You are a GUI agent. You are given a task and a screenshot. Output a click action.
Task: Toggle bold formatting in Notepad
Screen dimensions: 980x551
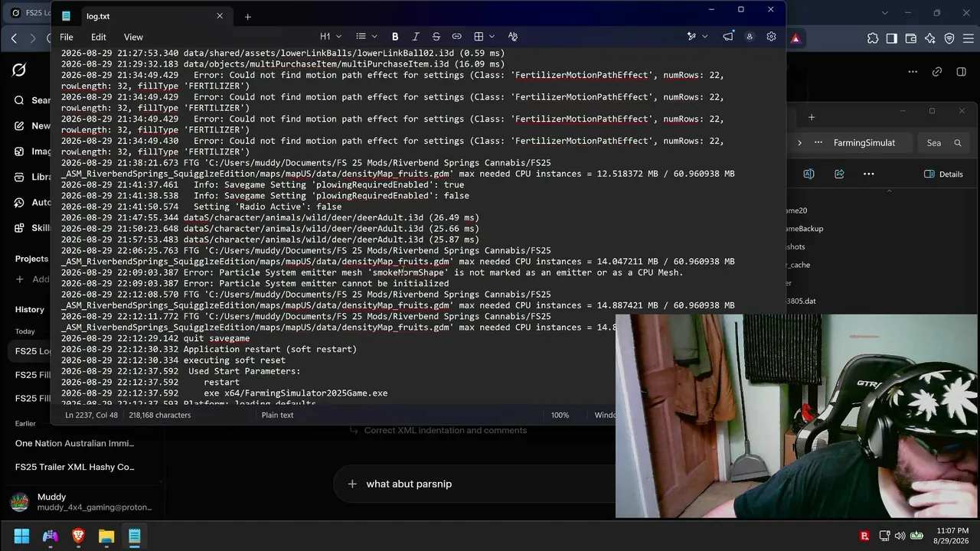395,37
